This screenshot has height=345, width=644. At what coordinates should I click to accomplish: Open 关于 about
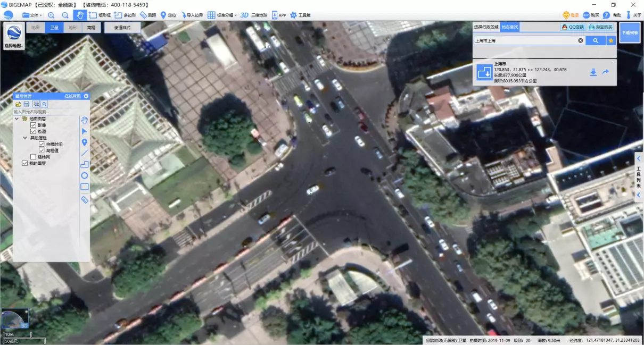point(633,15)
